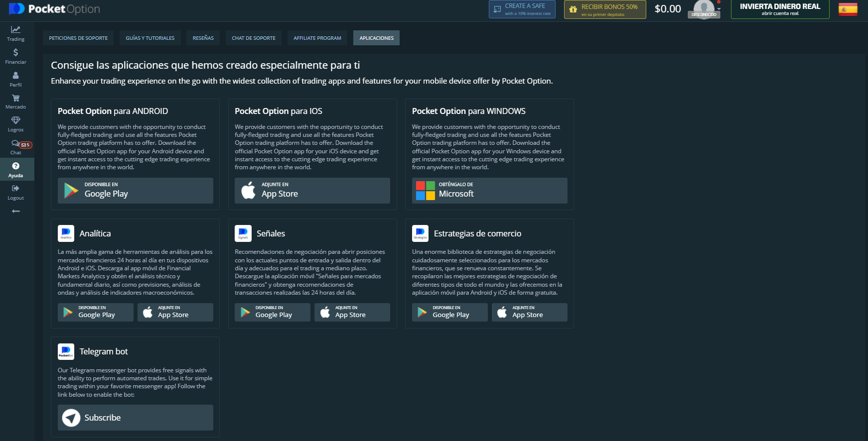Click the Analítica app icon
This screenshot has width=868, height=441.
tap(66, 233)
